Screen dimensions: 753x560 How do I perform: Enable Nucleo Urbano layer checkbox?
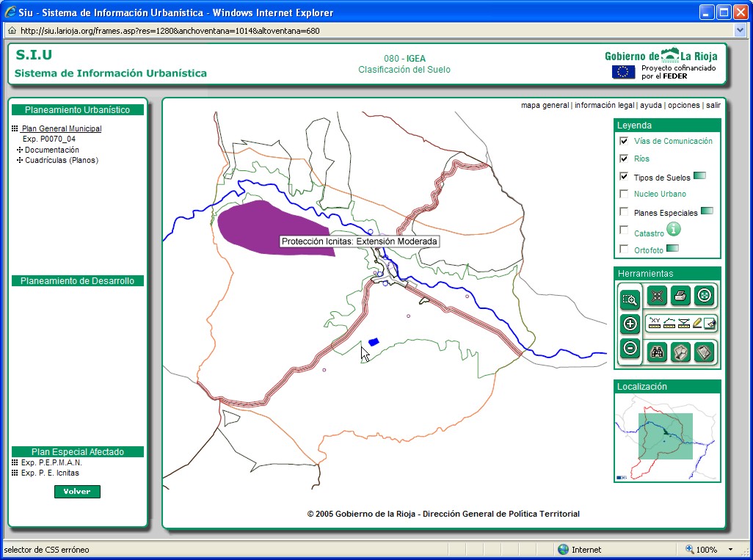624,194
